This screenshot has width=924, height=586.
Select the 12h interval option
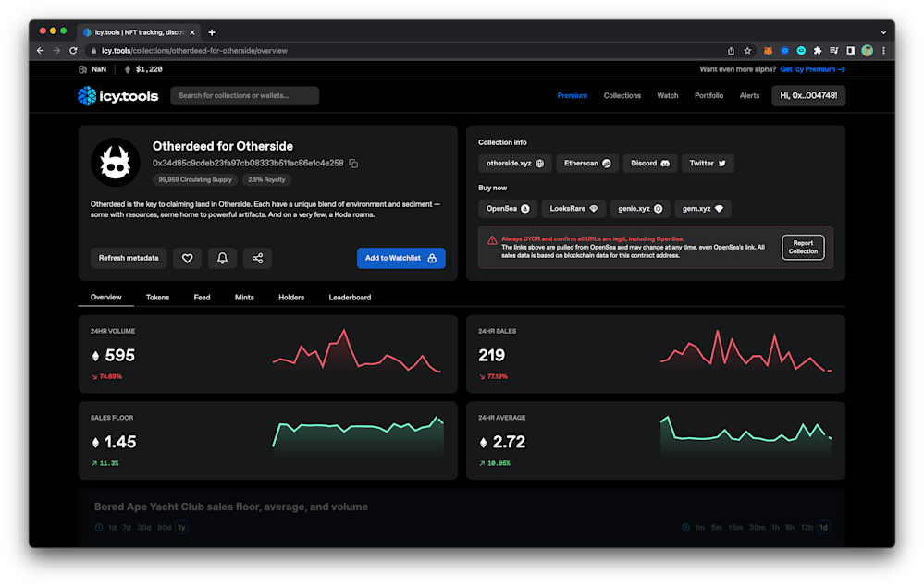pos(807,527)
